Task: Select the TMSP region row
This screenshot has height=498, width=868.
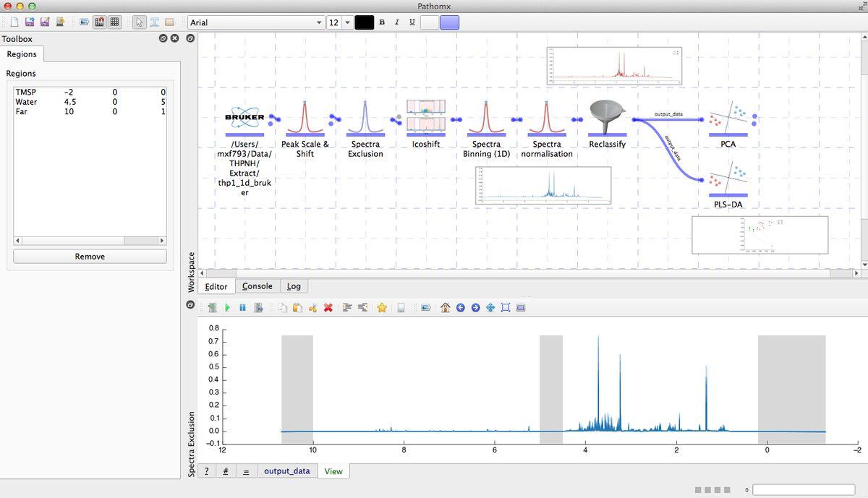Action: click(x=90, y=92)
